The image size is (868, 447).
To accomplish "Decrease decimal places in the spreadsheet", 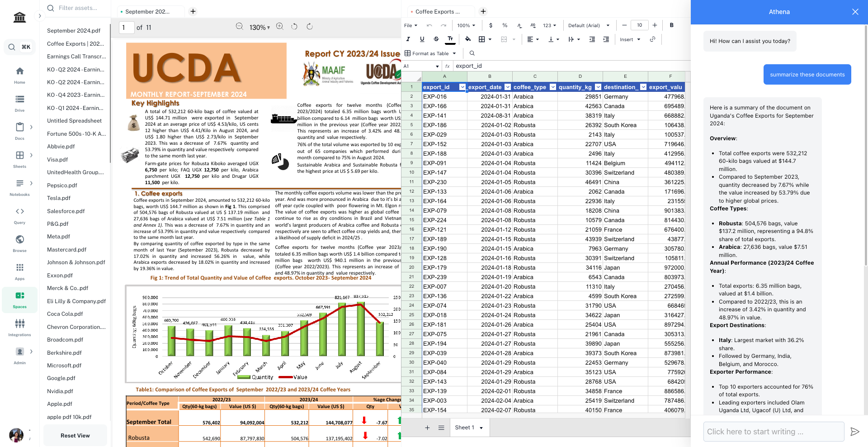I will point(519,25).
